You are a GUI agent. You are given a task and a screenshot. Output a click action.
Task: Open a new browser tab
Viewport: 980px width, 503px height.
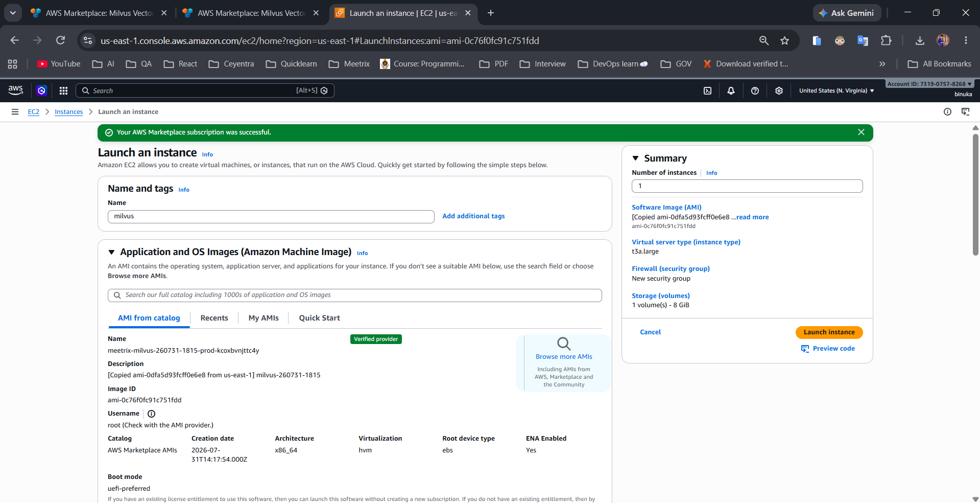pyautogui.click(x=491, y=13)
